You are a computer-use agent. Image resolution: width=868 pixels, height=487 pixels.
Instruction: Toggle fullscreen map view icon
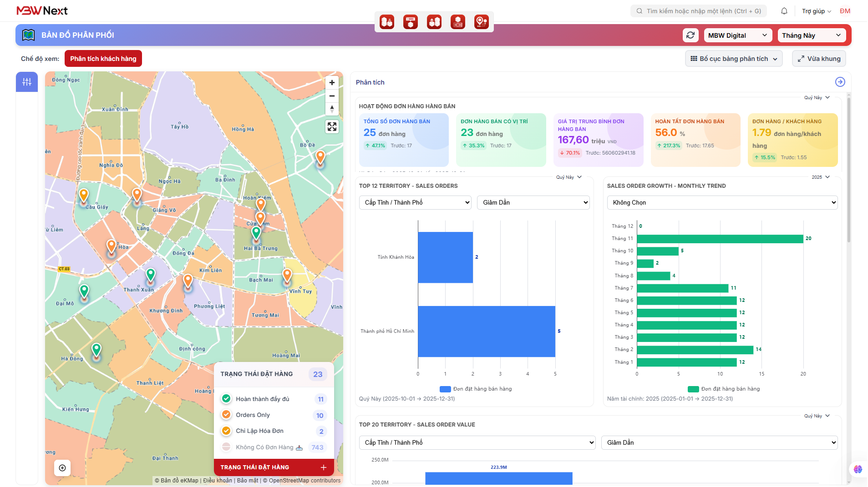click(332, 127)
